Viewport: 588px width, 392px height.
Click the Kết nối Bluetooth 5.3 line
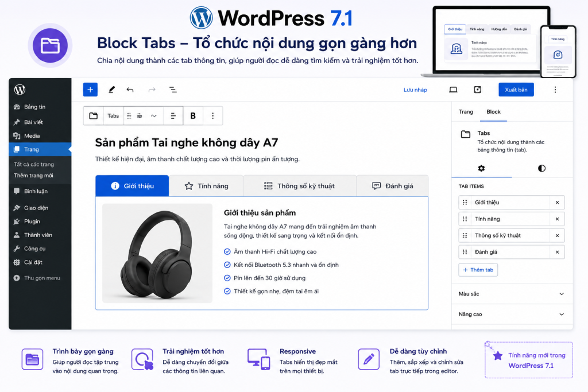(281, 265)
